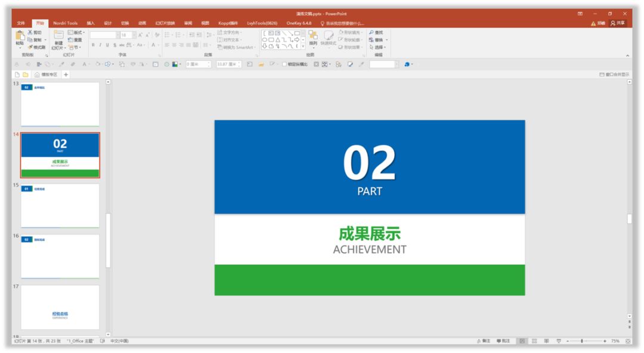Click the Replace (替换) button
Viewport: 644px width, 353px height.
tap(376, 40)
